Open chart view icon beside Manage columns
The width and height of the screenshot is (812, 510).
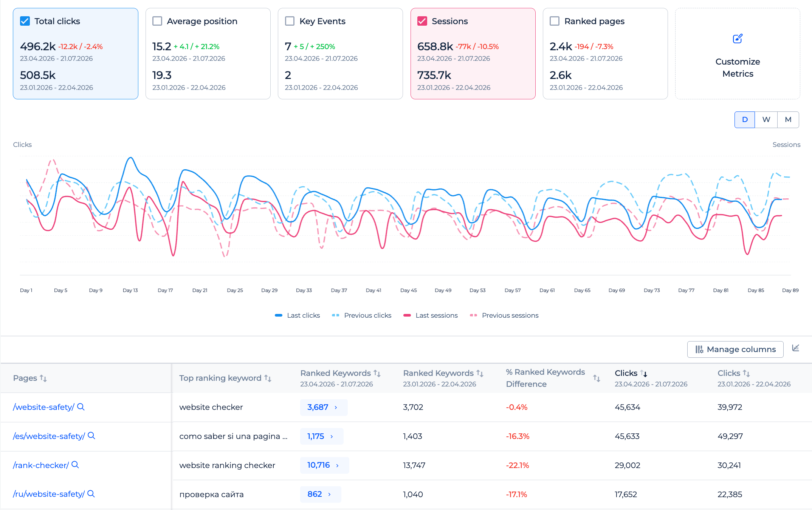796,348
